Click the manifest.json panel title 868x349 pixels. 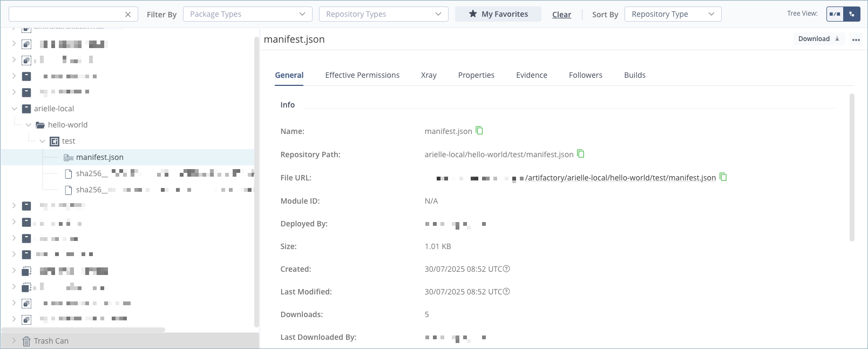tap(294, 39)
